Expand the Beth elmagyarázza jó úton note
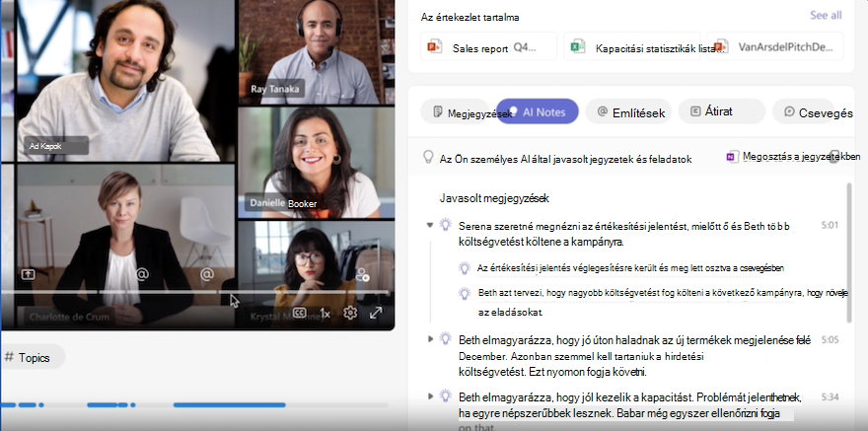Image resolution: width=868 pixels, height=431 pixels. pos(431,338)
